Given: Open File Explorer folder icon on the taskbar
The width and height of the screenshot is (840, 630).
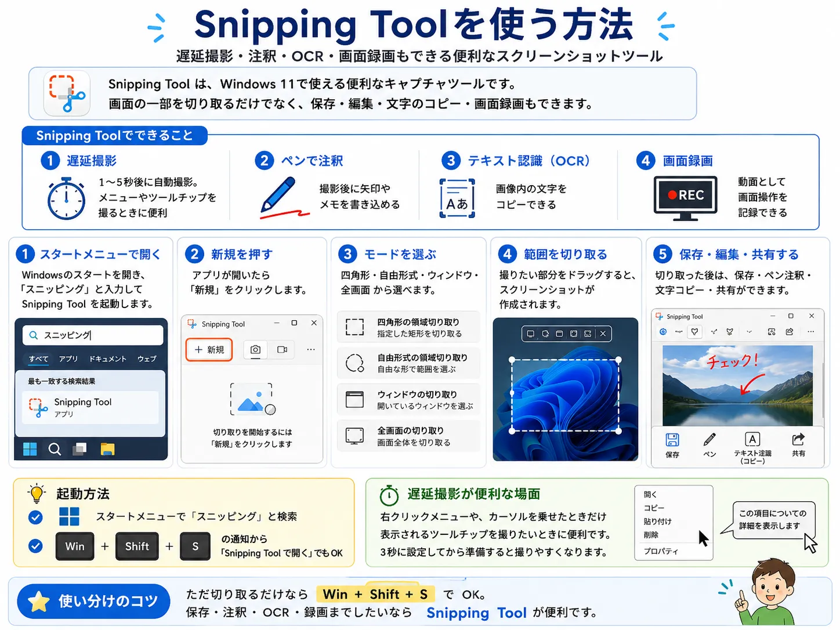Looking at the screenshot, I should 107,449.
